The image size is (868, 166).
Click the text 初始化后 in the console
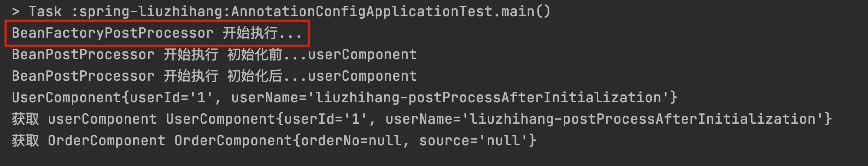point(255,76)
